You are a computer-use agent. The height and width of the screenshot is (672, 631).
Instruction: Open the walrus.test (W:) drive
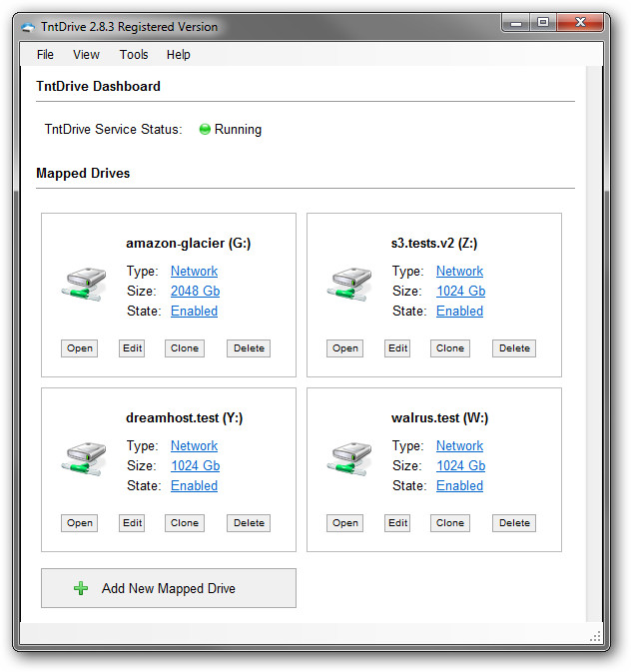click(x=345, y=523)
